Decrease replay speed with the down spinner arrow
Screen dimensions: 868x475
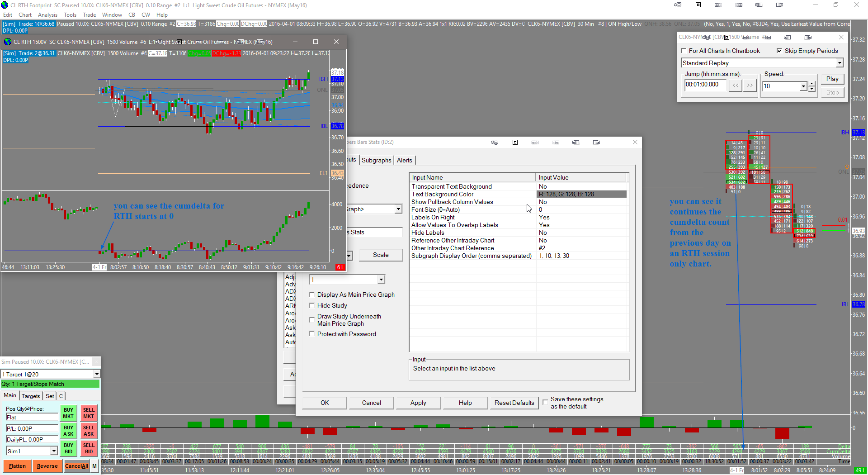(812, 89)
